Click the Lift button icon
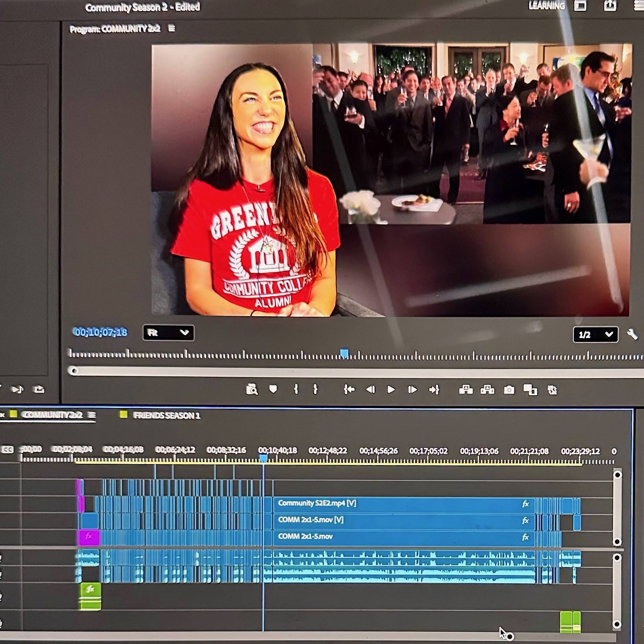This screenshot has height=644, width=644. [466, 390]
